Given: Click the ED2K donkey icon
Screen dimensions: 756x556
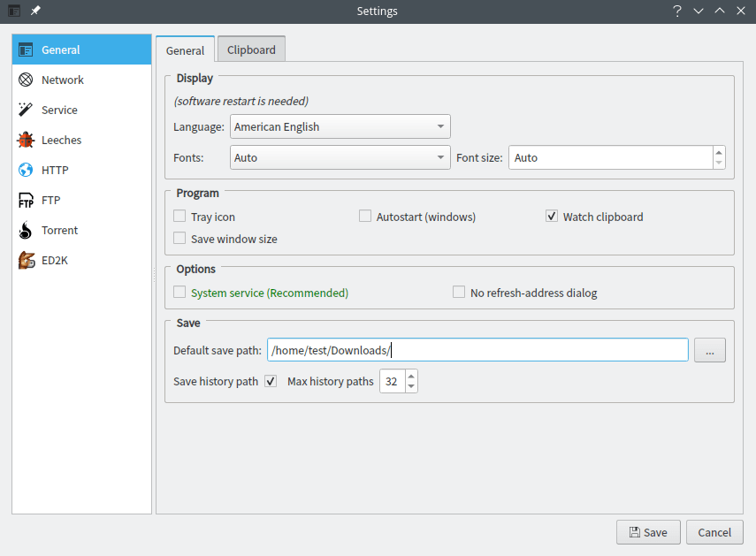Looking at the screenshot, I should (x=26, y=260).
